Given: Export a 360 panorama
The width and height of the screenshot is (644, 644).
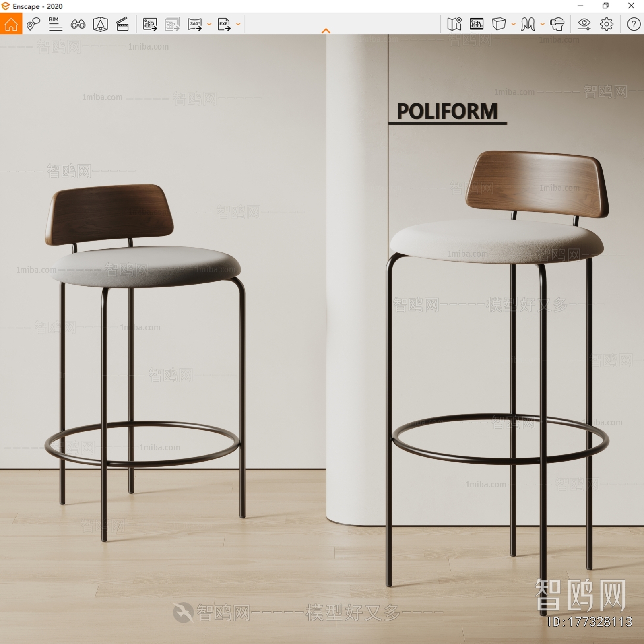Looking at the screenshot, I should 195,25.
